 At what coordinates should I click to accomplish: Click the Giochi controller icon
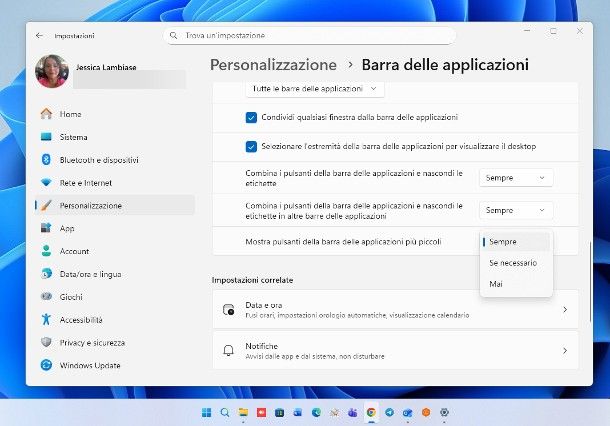tap(46, 297)
